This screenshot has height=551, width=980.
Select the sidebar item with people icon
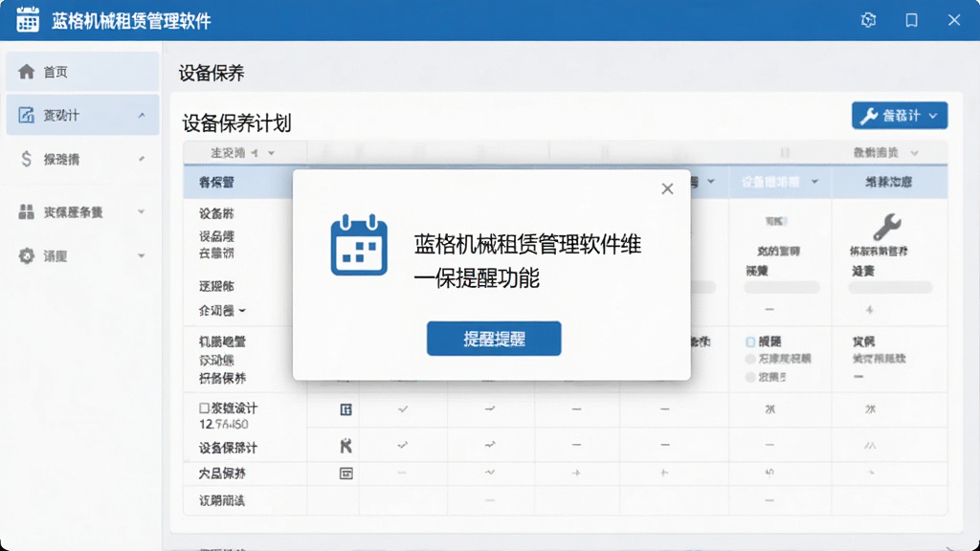[82, 212]
